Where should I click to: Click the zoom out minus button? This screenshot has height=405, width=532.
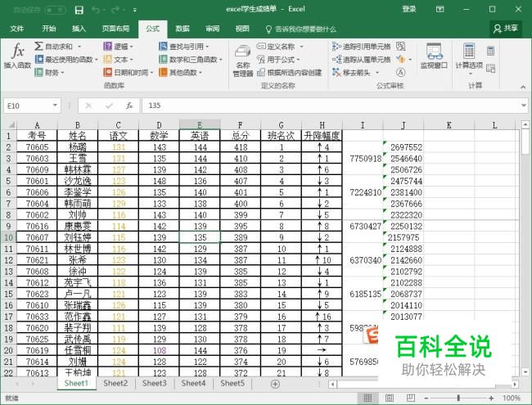[x=426, y=398]
